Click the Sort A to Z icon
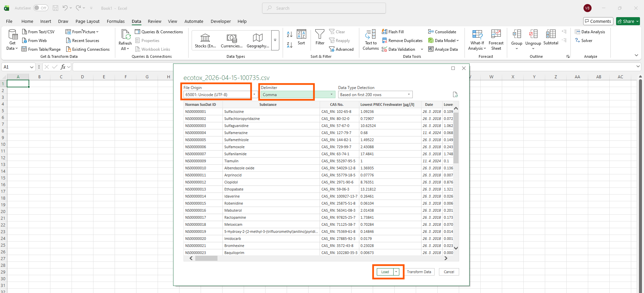644x293 pixels. pos(289,34)
